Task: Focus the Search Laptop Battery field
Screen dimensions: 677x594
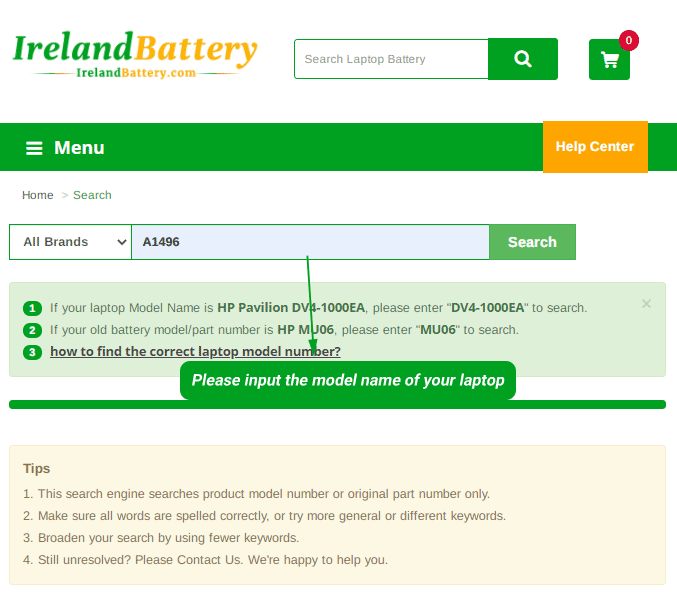Action: point(391,59)
